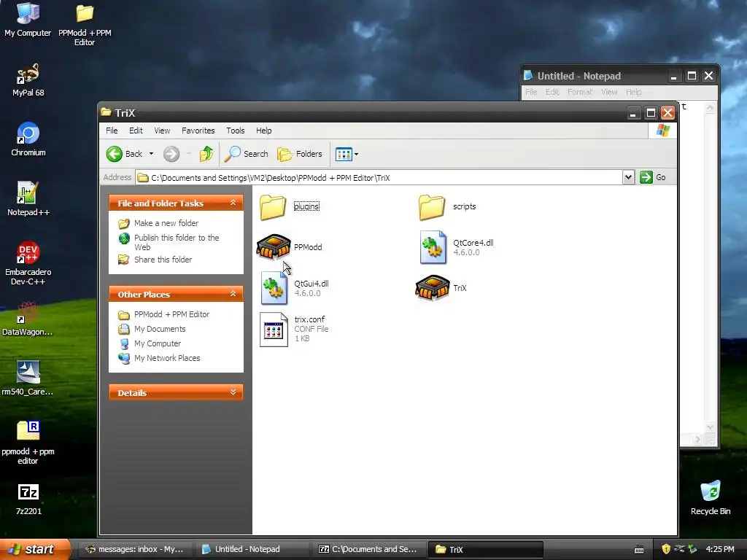Click the Forward arrow button
747x560 pixels.
pyautogui.click(x=171, y=154)
